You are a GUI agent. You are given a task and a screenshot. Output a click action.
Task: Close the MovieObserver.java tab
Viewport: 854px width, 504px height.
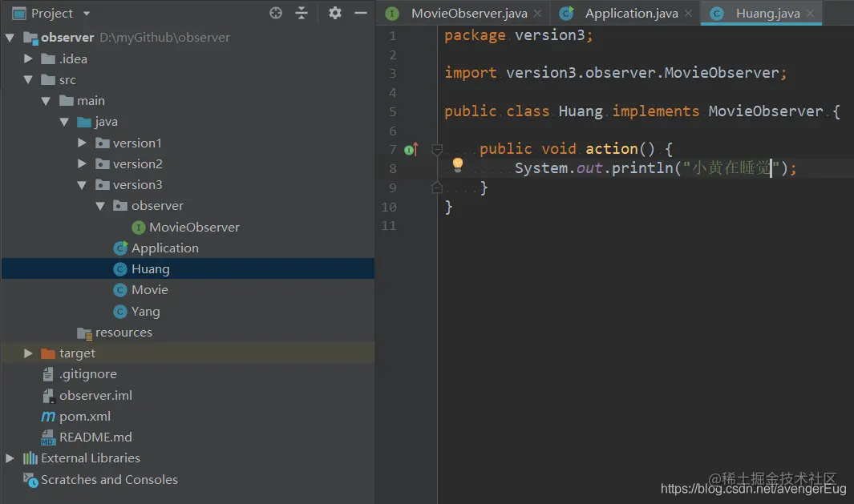[537, 14]
